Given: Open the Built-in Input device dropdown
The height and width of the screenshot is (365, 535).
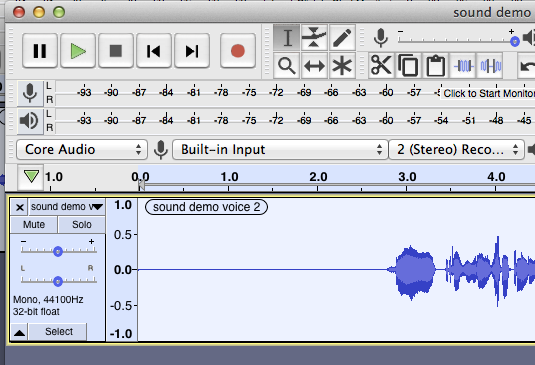Looking at the screenshot, I should pyautogui.click(x=280, y=149).
